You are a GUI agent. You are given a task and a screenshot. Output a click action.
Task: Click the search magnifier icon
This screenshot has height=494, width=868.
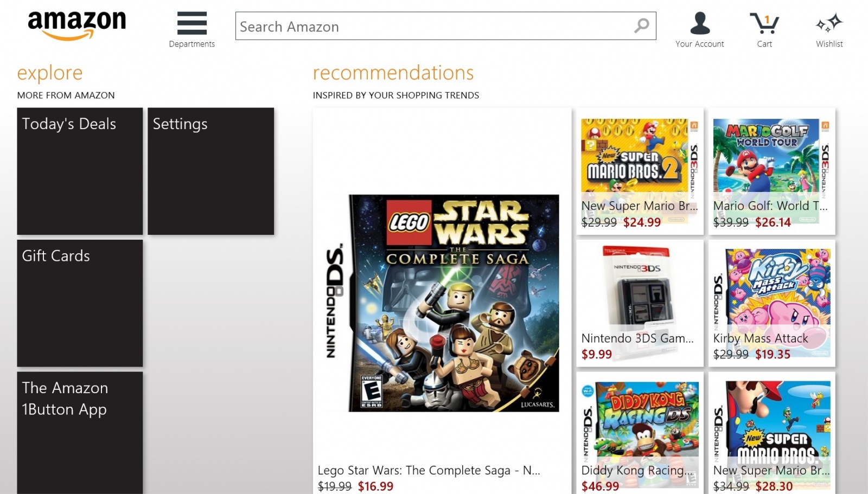click(641, 25)
